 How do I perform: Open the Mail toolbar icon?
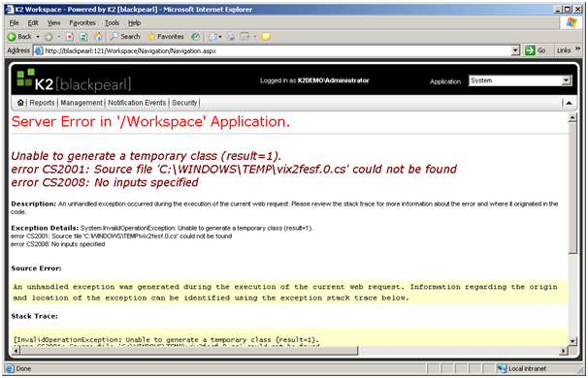(213, 37)
